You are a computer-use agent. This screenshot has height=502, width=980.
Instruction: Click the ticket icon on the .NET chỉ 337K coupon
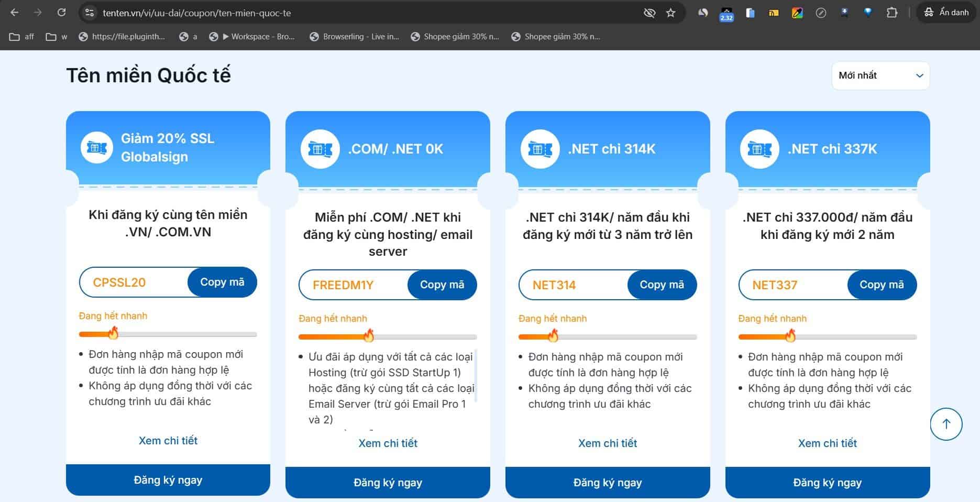[759, 149]
